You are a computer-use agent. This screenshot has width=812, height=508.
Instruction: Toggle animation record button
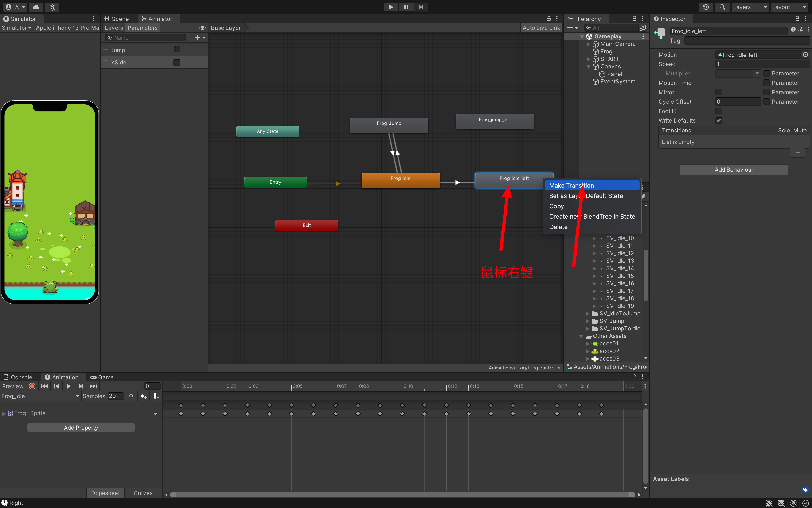32,386
